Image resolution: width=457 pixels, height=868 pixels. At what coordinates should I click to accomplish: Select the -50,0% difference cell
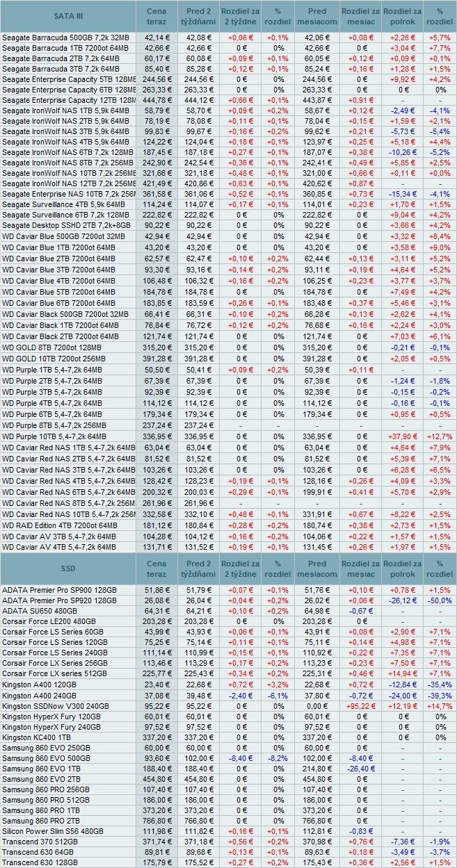click(x=439, y=600)
